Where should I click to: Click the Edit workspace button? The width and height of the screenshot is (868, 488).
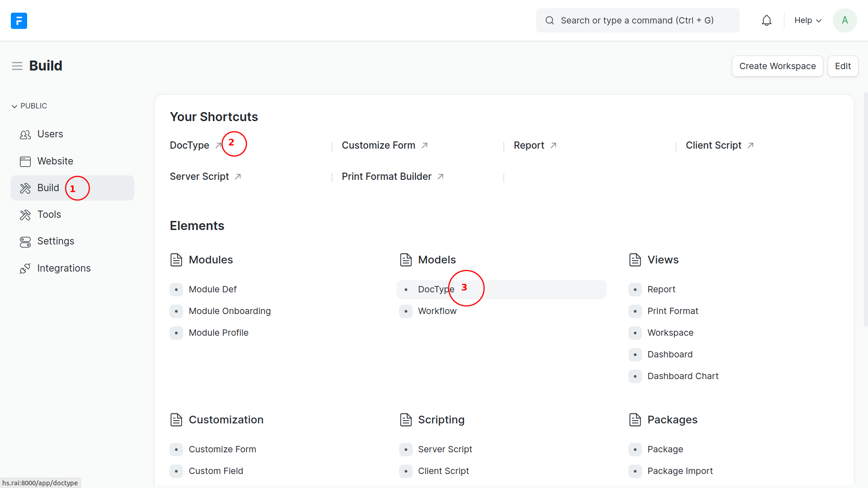pyautogui.click(x=842, y=66)
